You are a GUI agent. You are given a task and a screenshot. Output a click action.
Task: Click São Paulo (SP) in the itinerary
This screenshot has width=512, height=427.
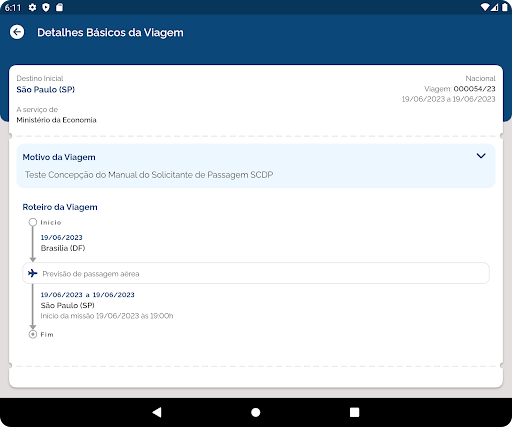[x=68, y=305]
